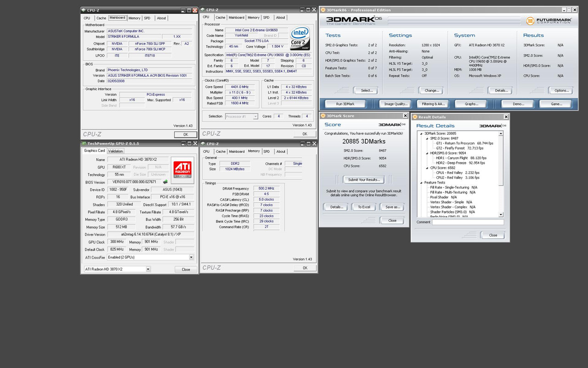
Task: Click Run 3DMark button
Action: (x=345, y=104)
